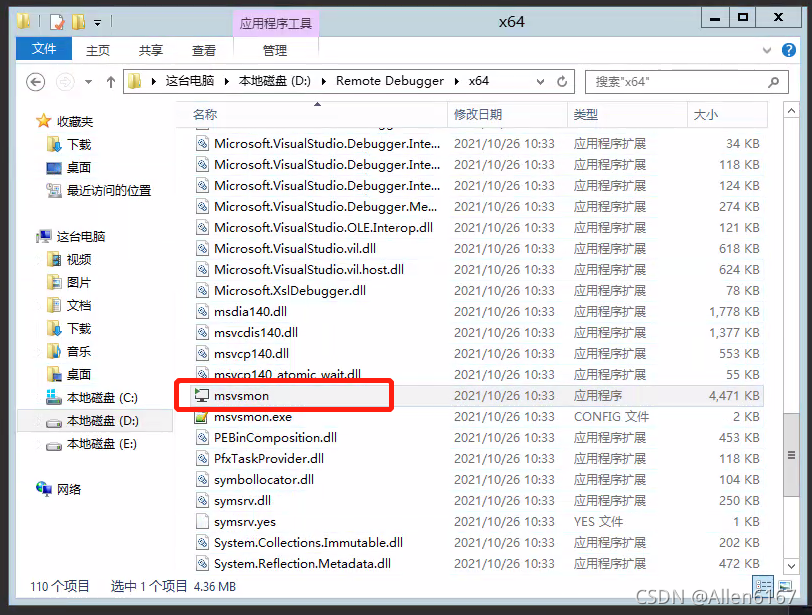Open the 管理 ribbon tab

[274, 50]
